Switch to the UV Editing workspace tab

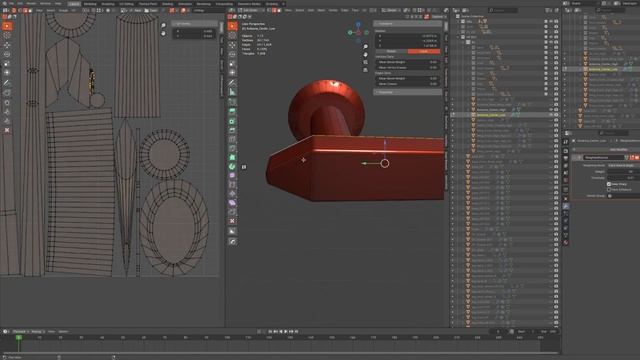click(127, 4)
